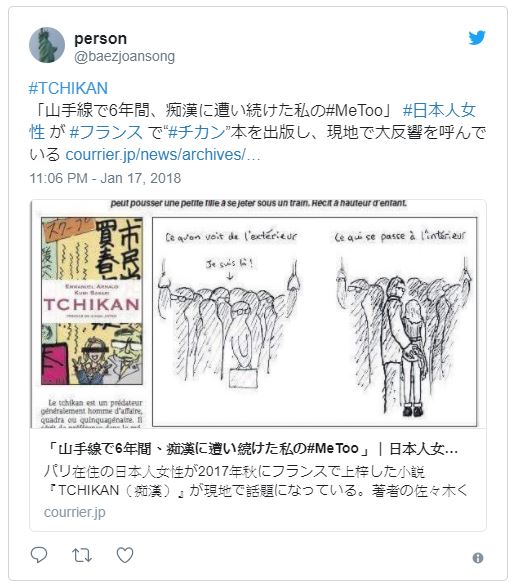Follow the courrier.jp/news/archives link
Image resolution: width=514 pixels, height=588 pixels.
[x=163, y=154]
